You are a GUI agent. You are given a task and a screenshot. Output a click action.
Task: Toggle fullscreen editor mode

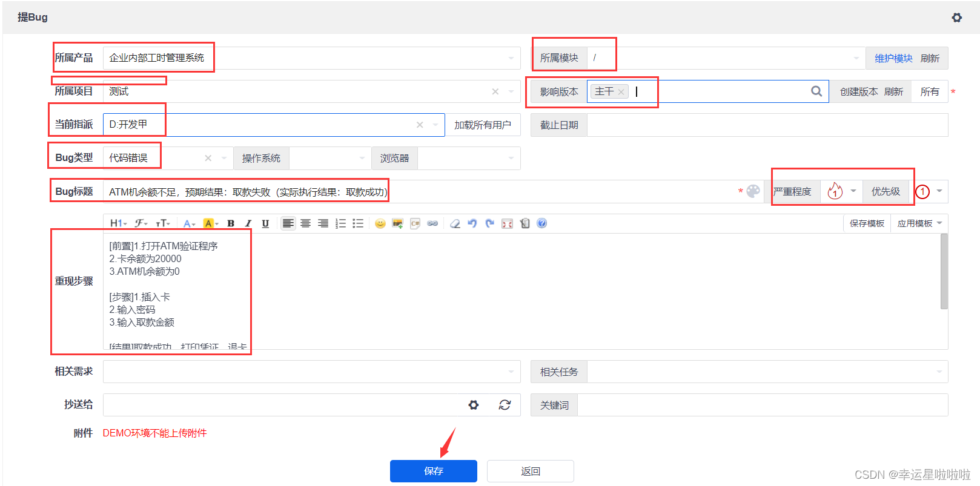(508, 223)
